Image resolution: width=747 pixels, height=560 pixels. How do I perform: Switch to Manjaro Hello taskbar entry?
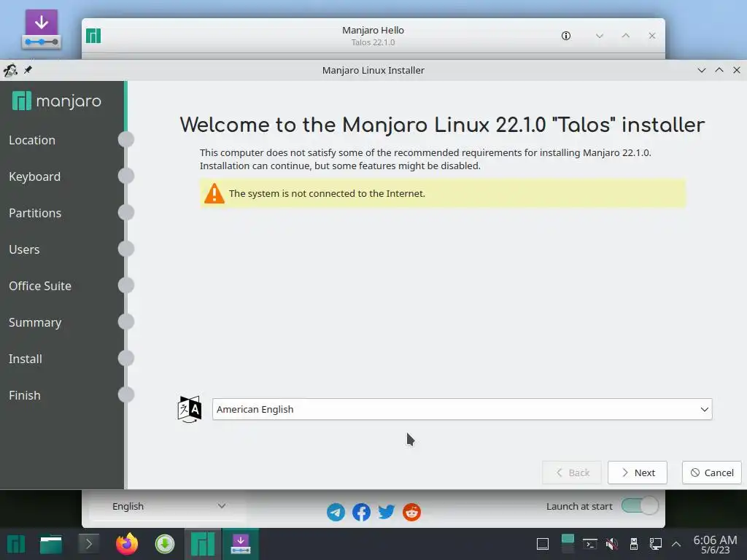click(x=203, y=544)
